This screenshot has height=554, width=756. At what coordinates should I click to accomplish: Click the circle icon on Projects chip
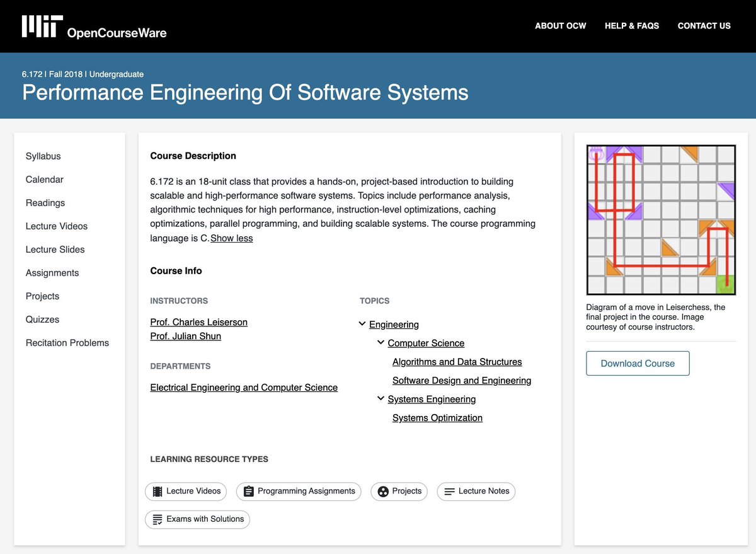[383, 492]
